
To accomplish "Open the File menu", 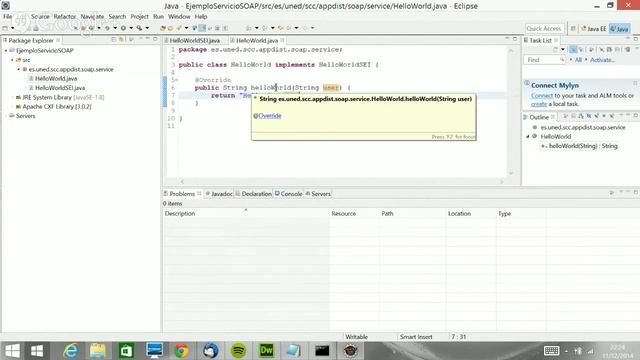I will coord(8,17).
